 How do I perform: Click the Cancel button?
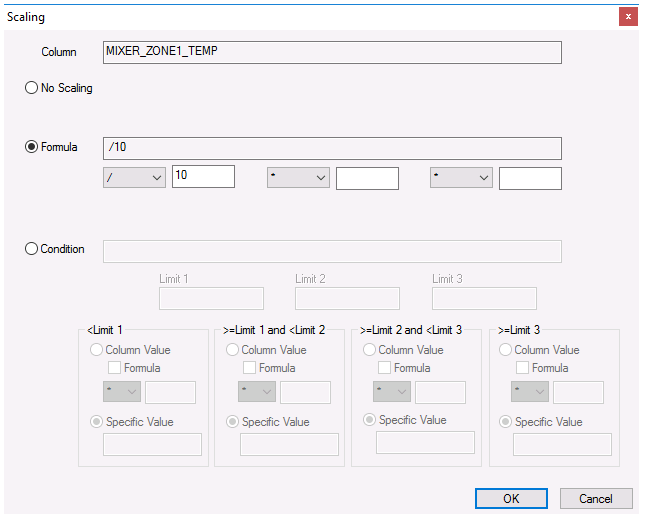[x=596, y=499]
